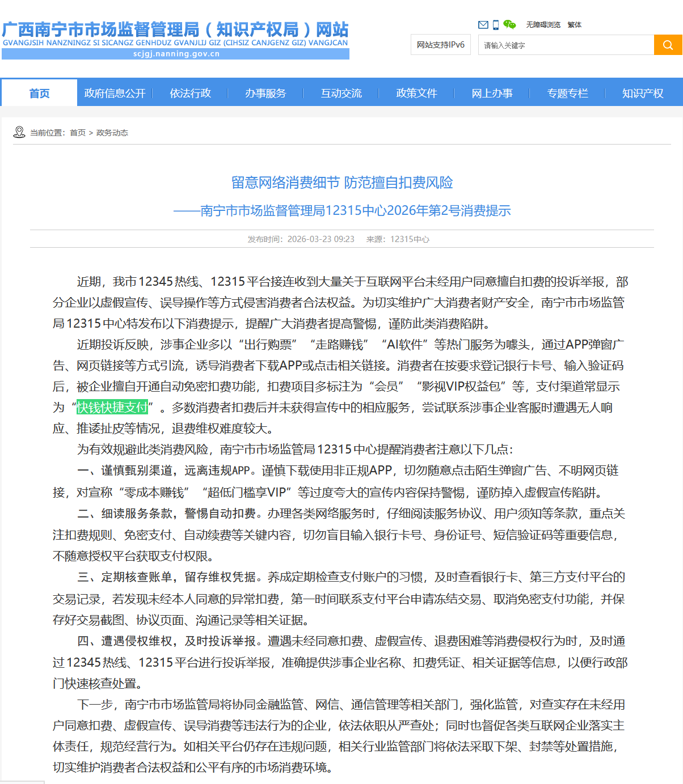Image resolution: width=683 pixels, height=784 pixels.
Task: Open the 互动交流 menu
Action: point(341,93)
